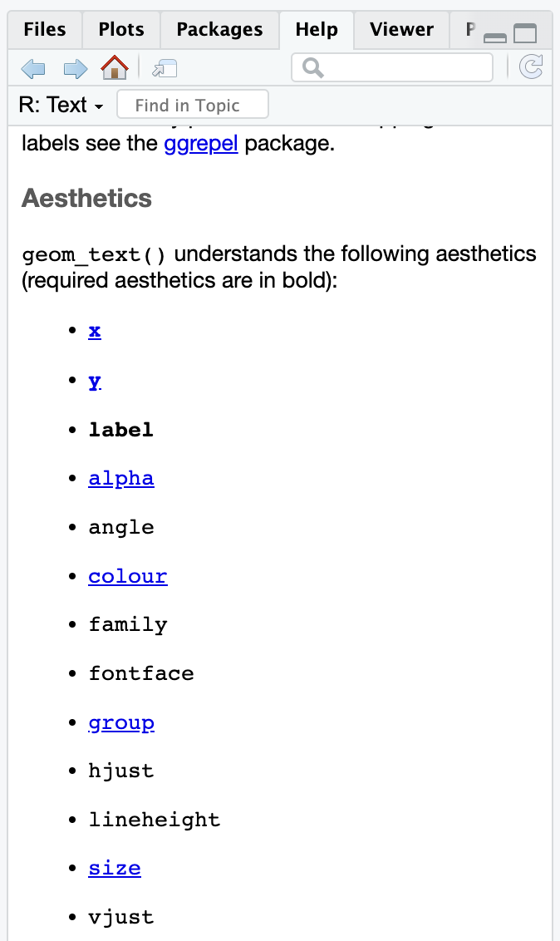Open the Packages tab
Screen dimensions: 560x941
219,30
